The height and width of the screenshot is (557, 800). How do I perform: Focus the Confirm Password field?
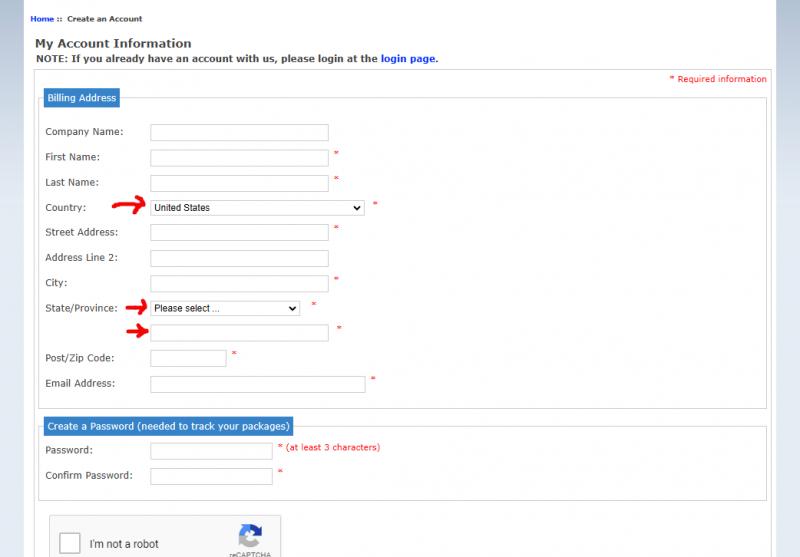click(x=211, y=476)
